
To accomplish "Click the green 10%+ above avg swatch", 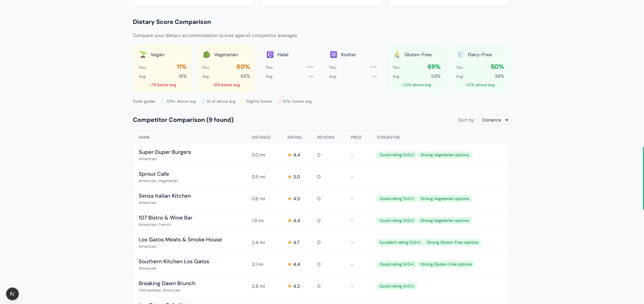I will coord(163,101).
